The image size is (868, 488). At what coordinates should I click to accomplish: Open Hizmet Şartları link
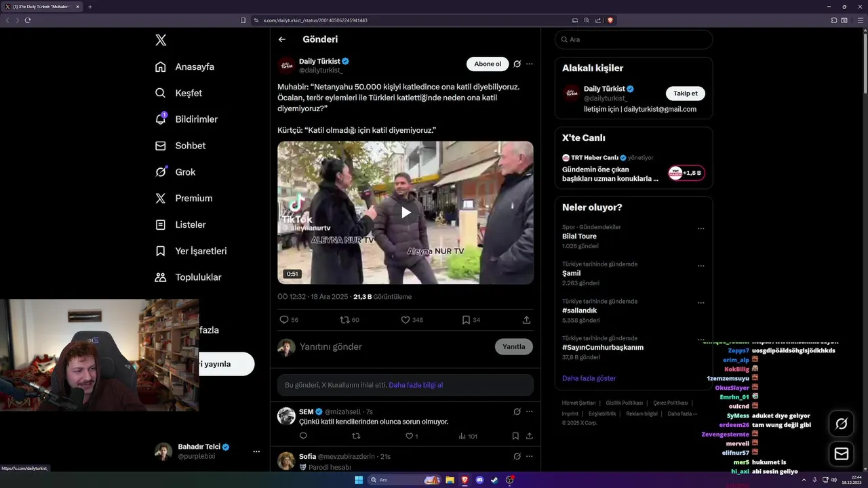578,403
